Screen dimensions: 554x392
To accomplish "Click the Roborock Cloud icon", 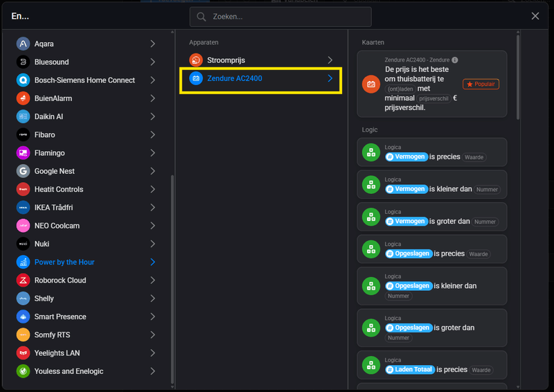I will click(23, 280).
